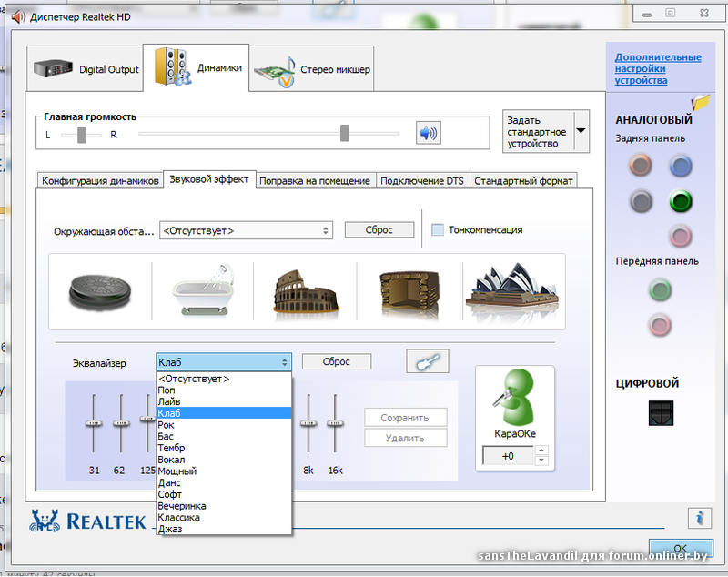728x577 pixels.
Task: Choose Софт equalizer preset
Action: coord(224,494)
